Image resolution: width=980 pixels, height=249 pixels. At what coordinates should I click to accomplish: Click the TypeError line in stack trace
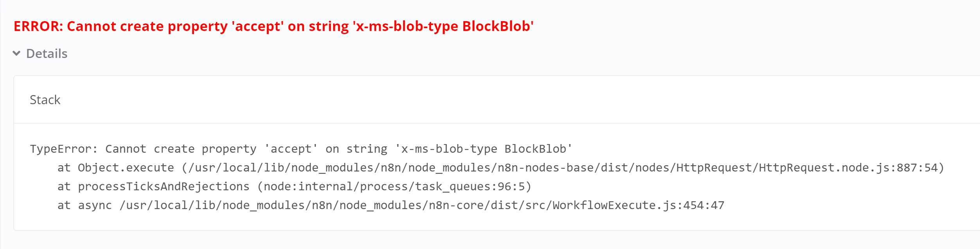[x=301, y=149]
